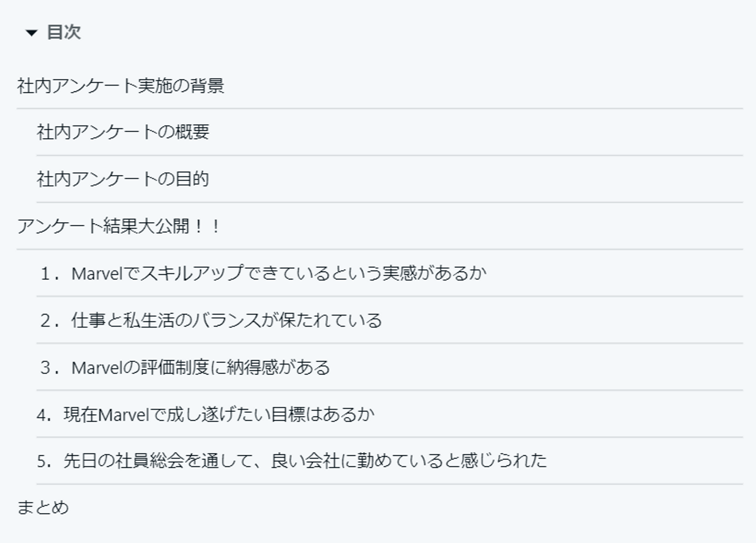Jump to 社内アンケートの目的
756x543 pixels.
pyautogui.click(x=123, y=179)
